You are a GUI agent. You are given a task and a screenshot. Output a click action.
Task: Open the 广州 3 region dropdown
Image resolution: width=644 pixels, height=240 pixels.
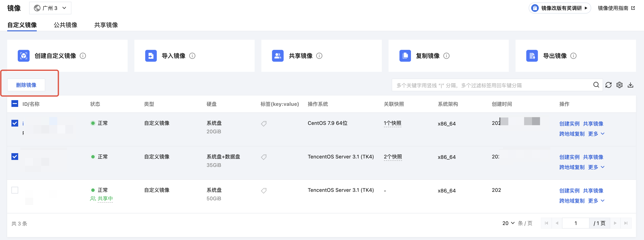click(50, 8)
